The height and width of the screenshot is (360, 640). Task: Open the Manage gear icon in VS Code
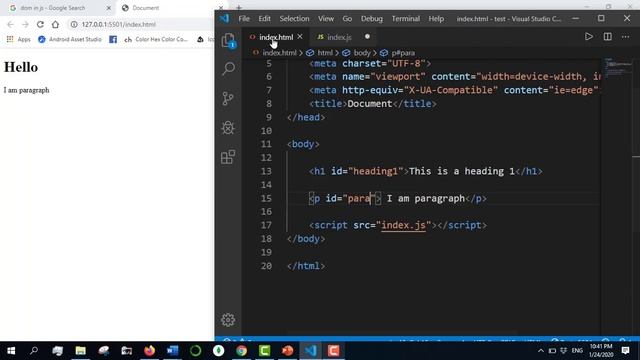228,320
